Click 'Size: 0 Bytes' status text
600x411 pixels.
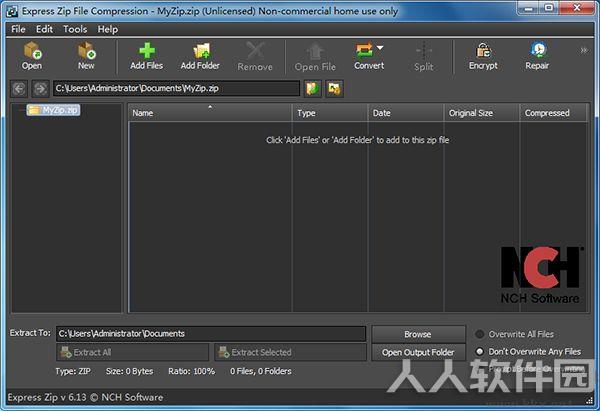pyautogui.click(x=129, y=371)
